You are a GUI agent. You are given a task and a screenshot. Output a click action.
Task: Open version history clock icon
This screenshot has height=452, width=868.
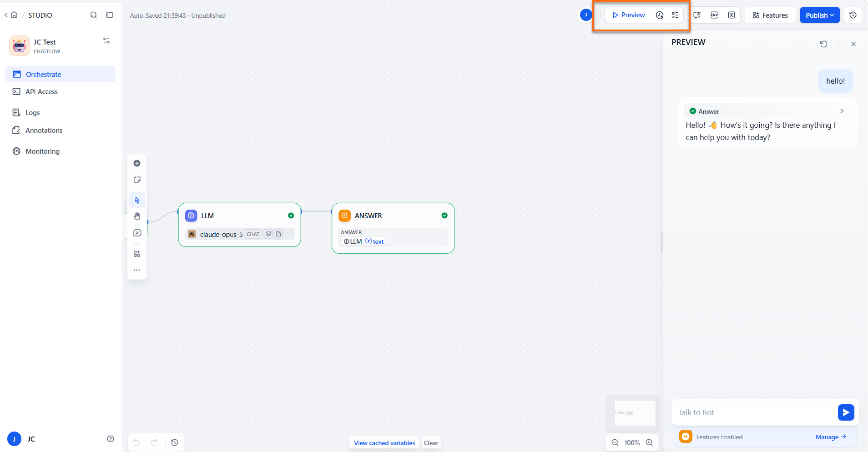coord(853,15)
